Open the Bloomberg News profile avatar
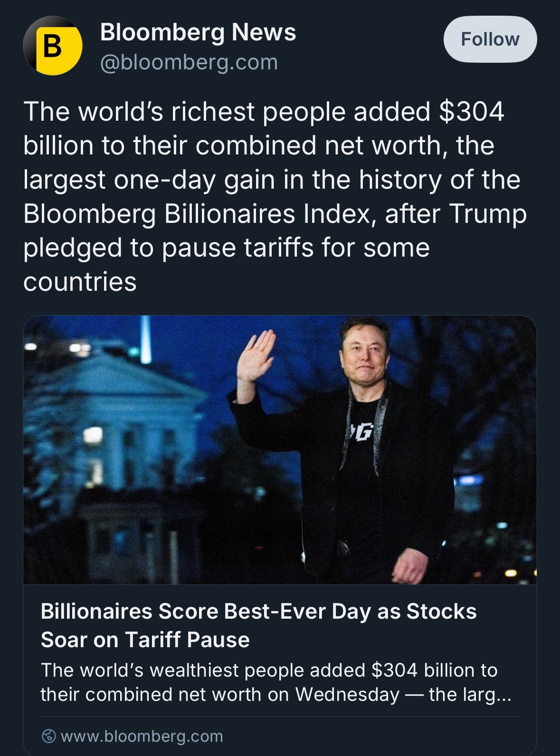 (x=52, y=46)
